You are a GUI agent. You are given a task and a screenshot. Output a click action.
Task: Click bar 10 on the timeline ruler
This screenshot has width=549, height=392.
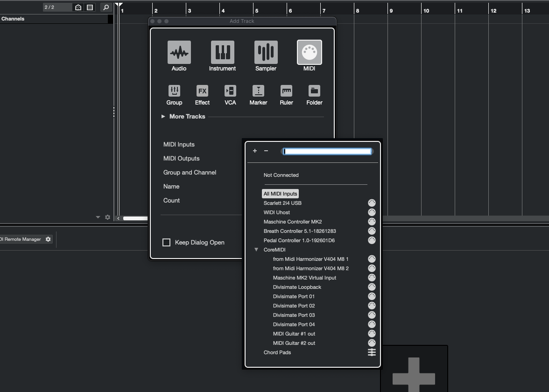click(x=426, y=11)
